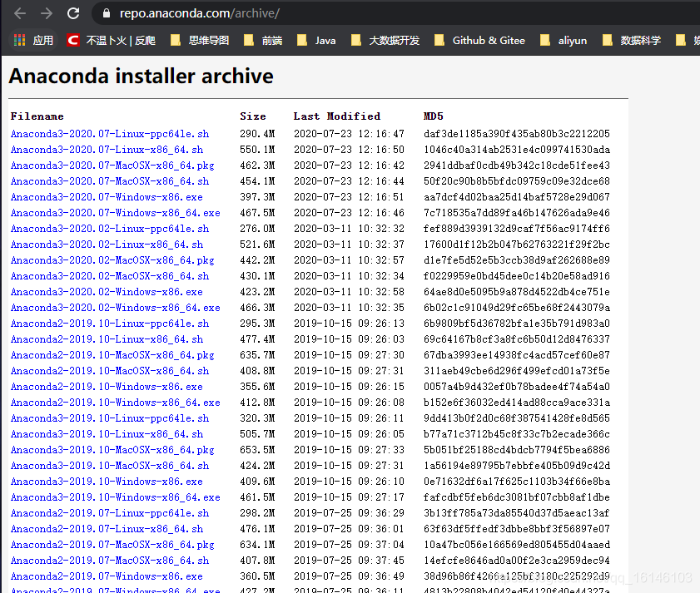This screenshot has height=593, width=700.
Task: Download Anaconda3-2020.02-Windows-x86.exe
Action: 107,292
